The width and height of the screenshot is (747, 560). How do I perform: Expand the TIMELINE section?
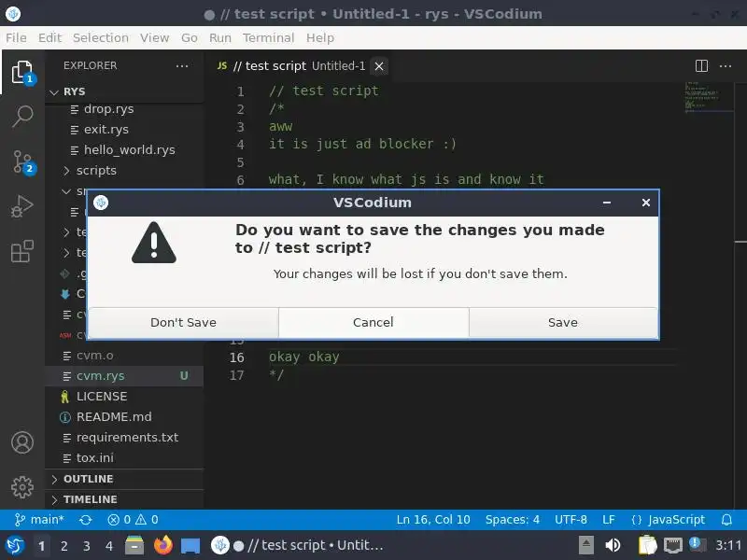click(125, 499)
